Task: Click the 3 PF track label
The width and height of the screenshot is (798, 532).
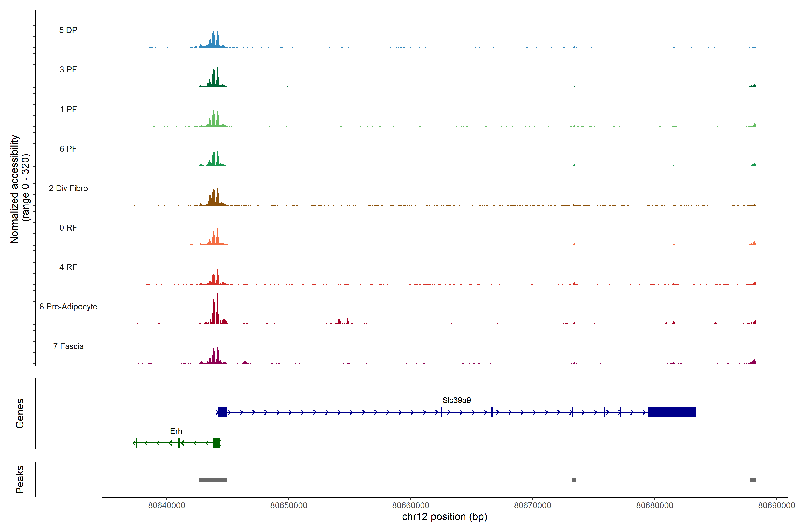Action: [x=68, y=70]
